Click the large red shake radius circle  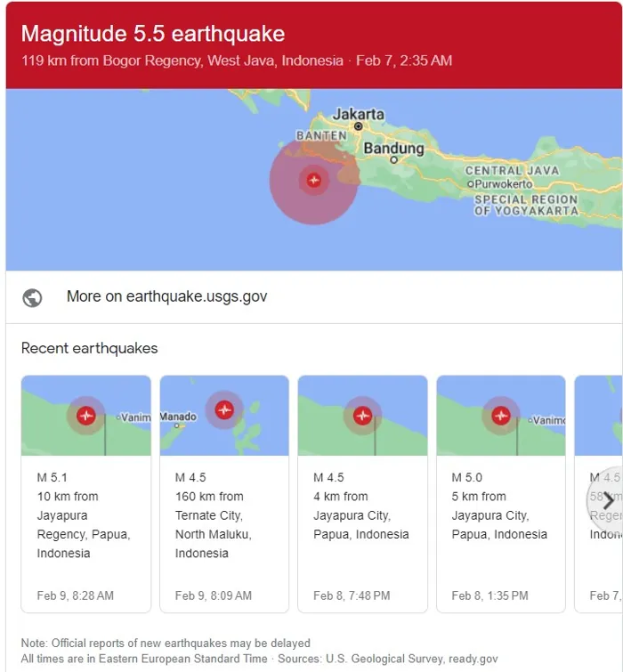click(x=313, y=180)
